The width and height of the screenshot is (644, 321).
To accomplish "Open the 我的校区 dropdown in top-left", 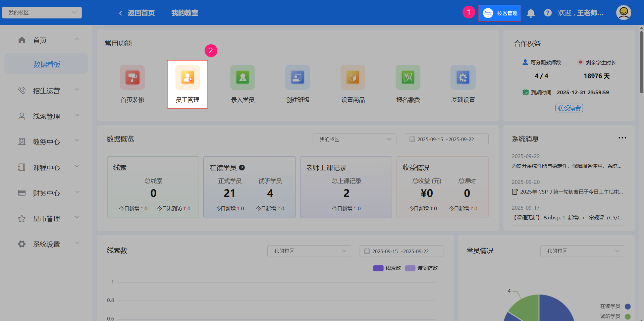I will 42,13.
